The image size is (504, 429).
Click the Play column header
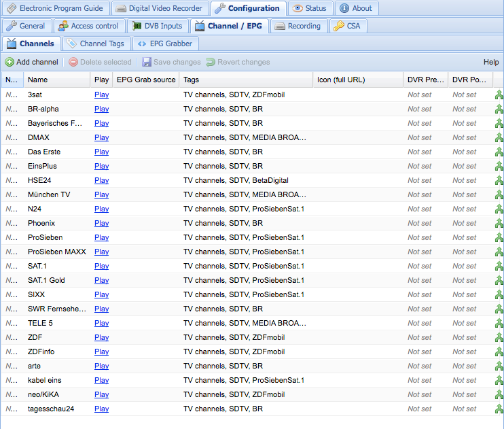[x=102, y=80]
